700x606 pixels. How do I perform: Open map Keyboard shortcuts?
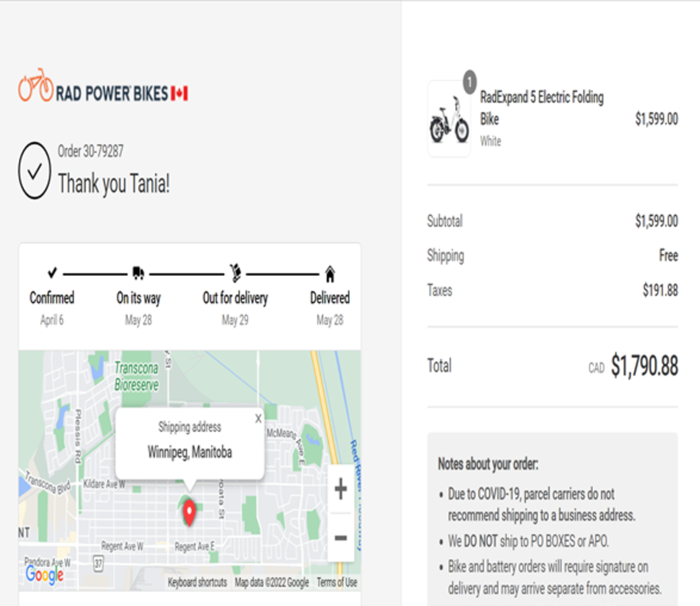point(197,582)
